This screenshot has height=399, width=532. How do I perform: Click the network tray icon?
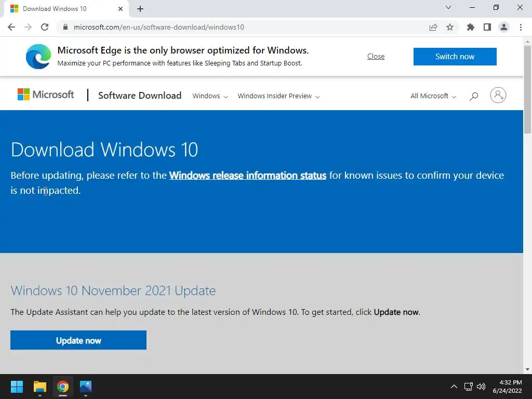coord(469,387)
